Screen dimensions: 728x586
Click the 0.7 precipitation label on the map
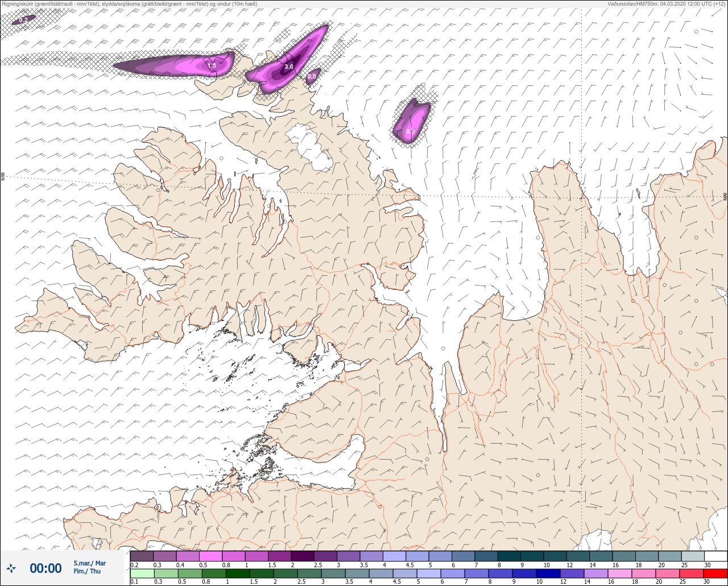point(410,131)
